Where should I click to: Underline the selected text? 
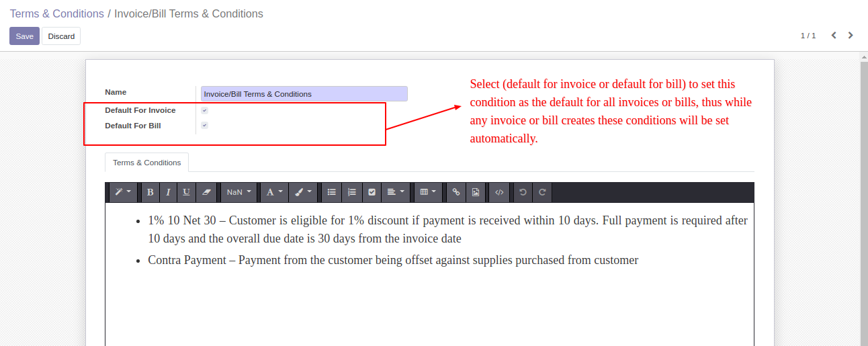point(186,192)
